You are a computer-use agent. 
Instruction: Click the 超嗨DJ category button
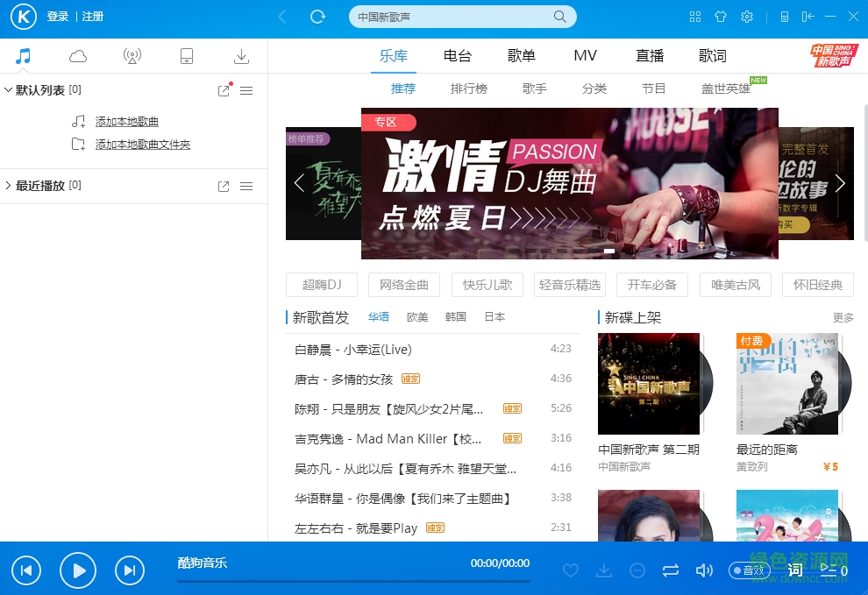point(321,285)
